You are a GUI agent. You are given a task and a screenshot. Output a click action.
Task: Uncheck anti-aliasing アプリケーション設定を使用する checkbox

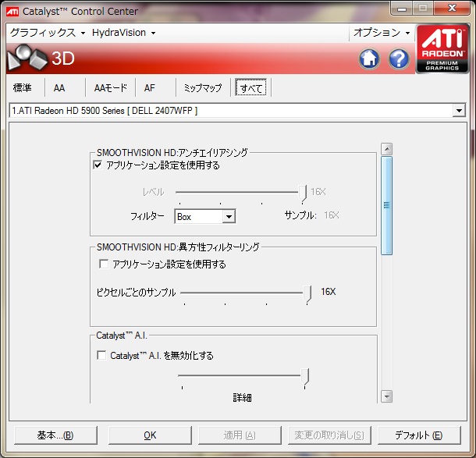tap(98, 165)
